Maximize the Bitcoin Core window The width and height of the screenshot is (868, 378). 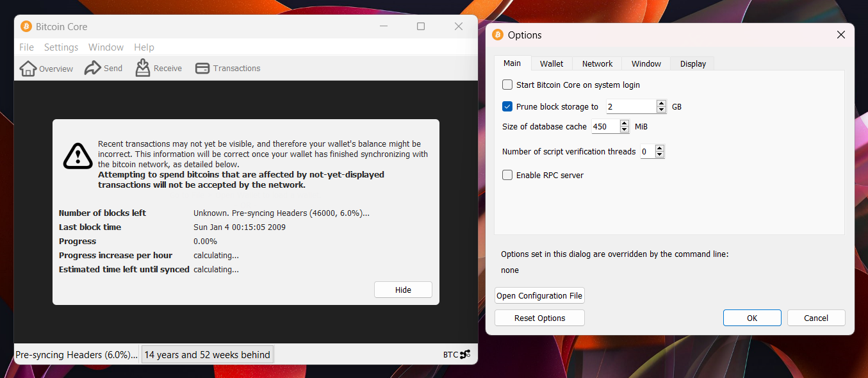pyautogui.click(x=421, y=26)
